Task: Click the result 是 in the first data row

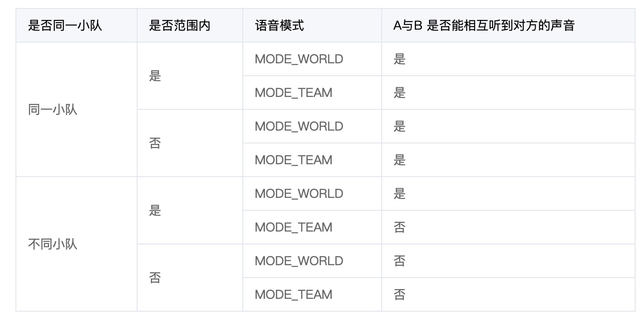Action: pyautogui.click(x=399, y=59)
